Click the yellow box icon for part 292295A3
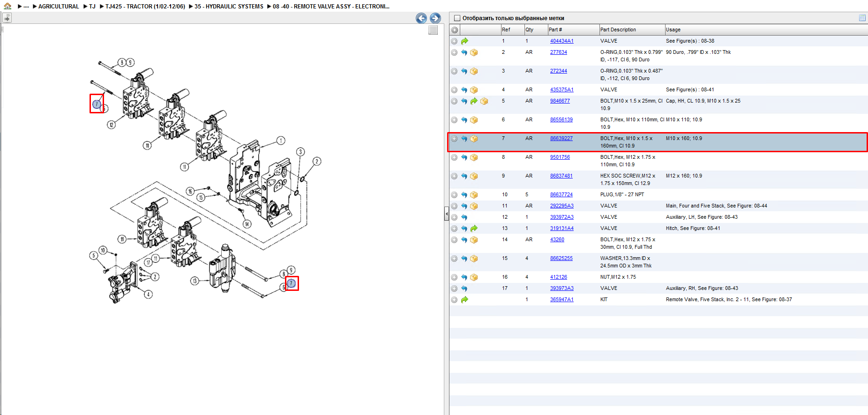 [x=474, y=206]
